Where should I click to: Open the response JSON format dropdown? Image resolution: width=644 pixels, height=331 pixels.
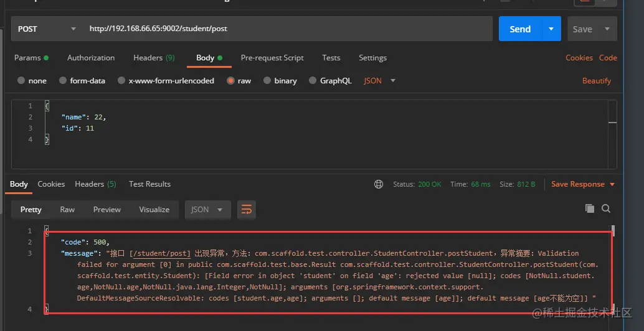[x=208, y=210]
